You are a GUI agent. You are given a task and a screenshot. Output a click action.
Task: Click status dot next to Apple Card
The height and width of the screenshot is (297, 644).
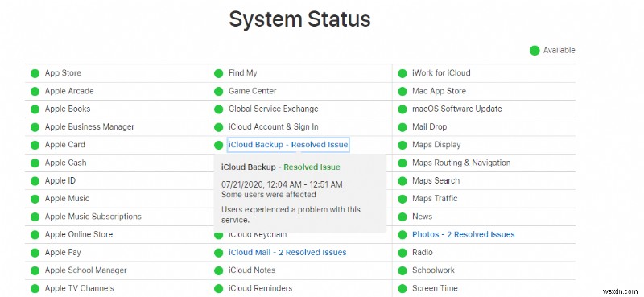tap(35, 145)
